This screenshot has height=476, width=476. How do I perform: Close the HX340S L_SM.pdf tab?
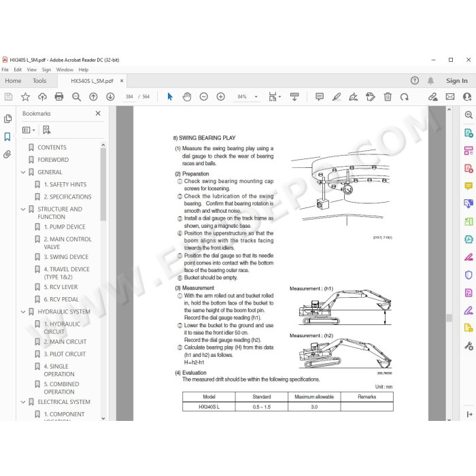click(122, 81)
